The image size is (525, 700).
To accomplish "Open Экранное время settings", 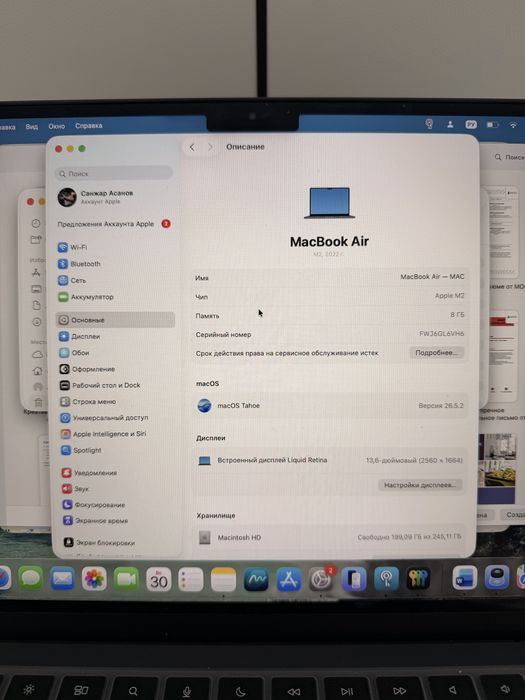I will click(96, 521).
